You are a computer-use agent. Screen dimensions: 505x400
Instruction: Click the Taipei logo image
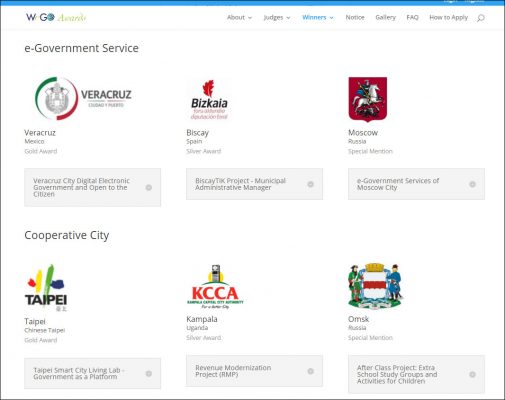click(x=46, y=288)
